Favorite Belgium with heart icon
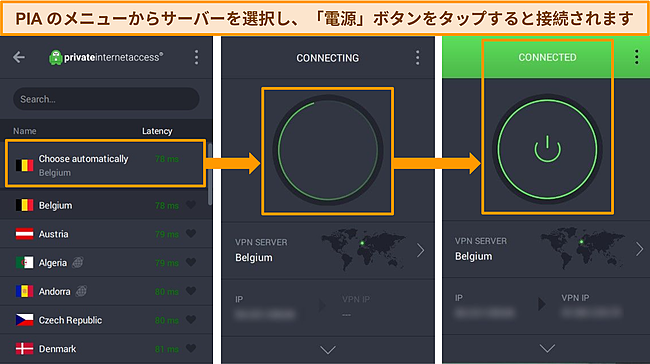 tap(191, 205)
